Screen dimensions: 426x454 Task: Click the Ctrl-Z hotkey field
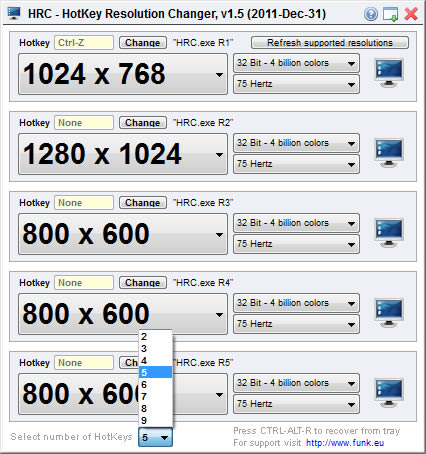point(84,43)
